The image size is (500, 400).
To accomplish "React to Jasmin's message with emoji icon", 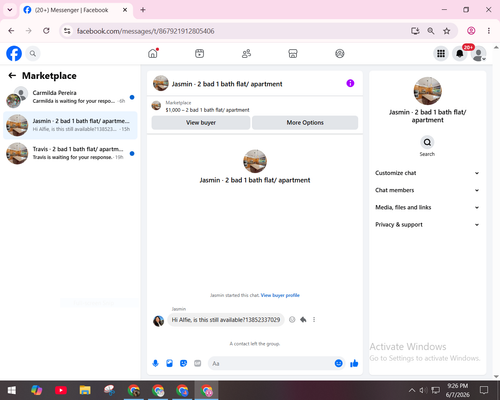I will pyautogui.click(x=292, y=320).
